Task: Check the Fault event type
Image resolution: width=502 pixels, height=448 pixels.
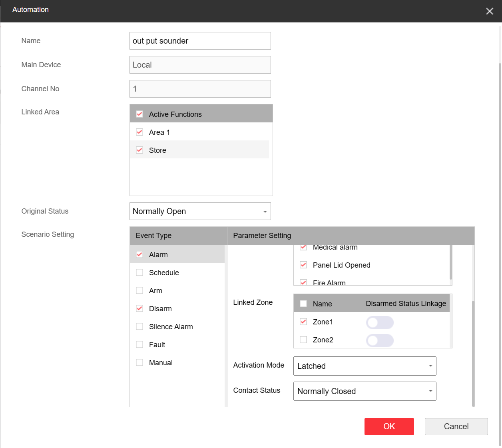Action: pos(139,344)
